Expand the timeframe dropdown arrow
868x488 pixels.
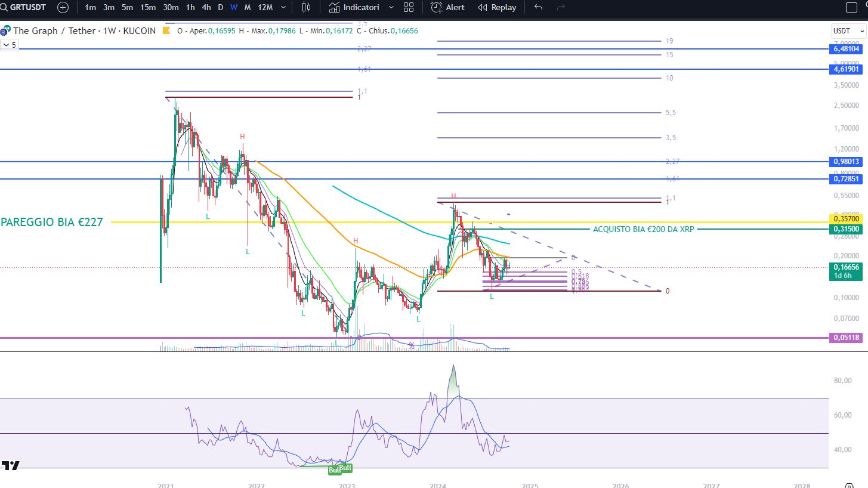pos(283,7)
